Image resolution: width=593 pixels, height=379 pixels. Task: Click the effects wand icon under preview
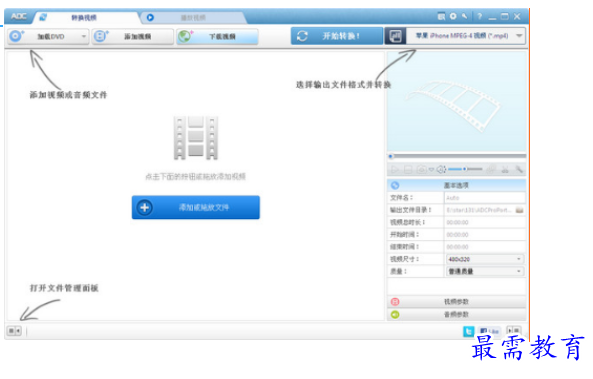pos(519,169)
